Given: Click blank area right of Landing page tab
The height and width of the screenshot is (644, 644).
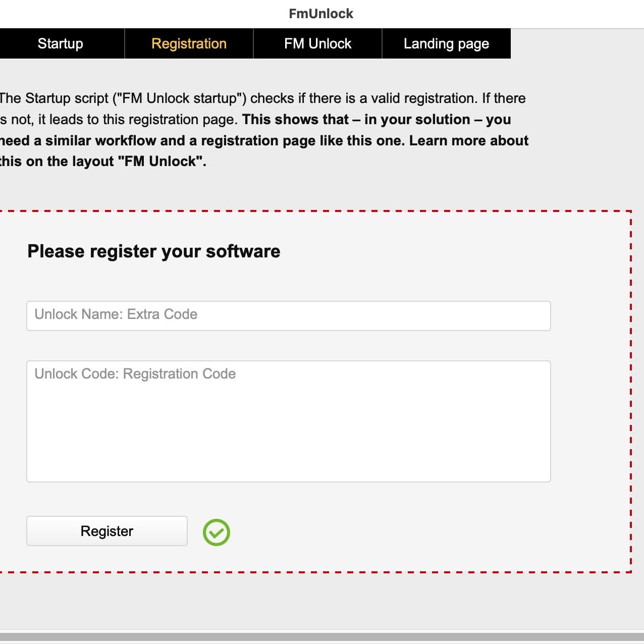Looking at the screenshot, I should tap(575, 44).
